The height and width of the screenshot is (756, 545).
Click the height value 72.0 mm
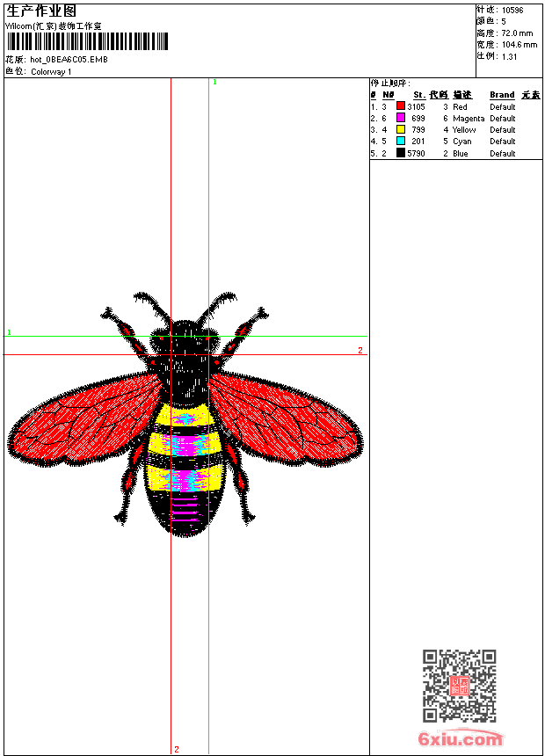pyautogui.click(x=517, y=33)
